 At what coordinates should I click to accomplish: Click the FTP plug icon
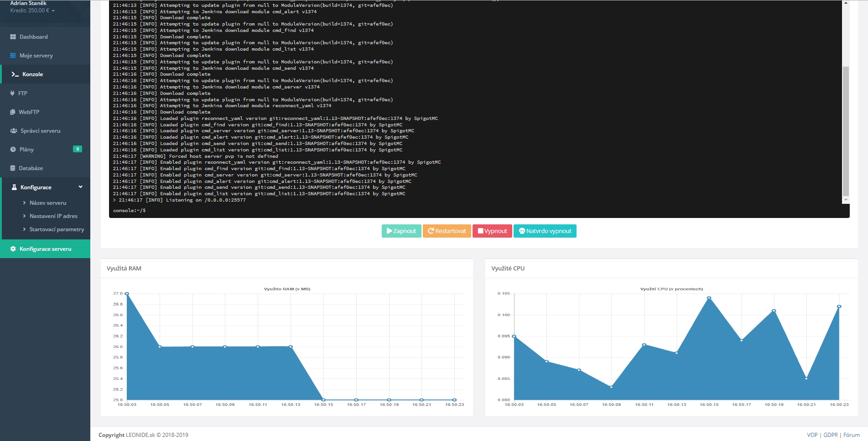tap(12, 93)
